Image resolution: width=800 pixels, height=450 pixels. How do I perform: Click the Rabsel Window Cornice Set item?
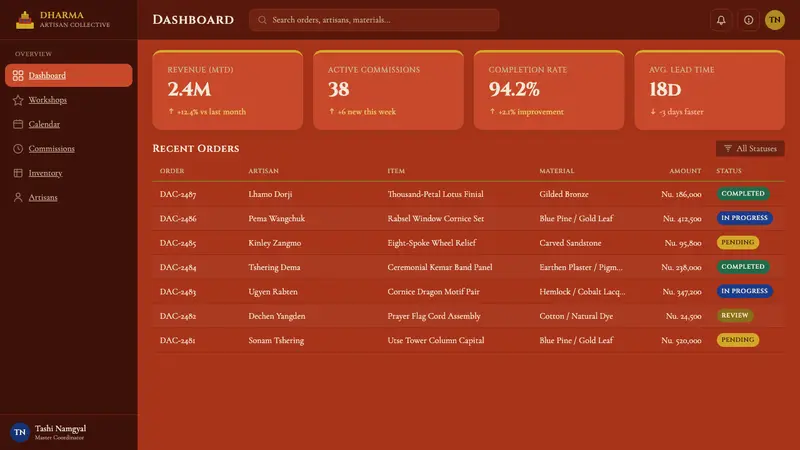435,218
